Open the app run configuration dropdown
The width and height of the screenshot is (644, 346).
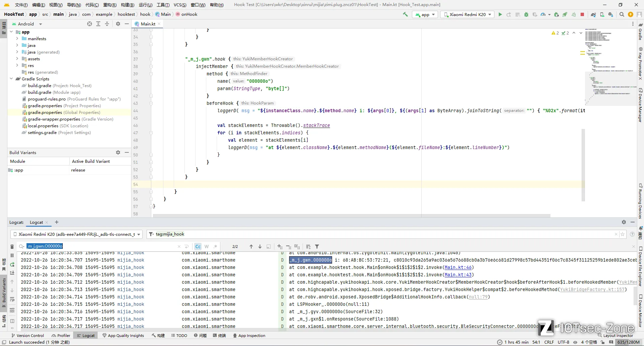tap(425, 14)
